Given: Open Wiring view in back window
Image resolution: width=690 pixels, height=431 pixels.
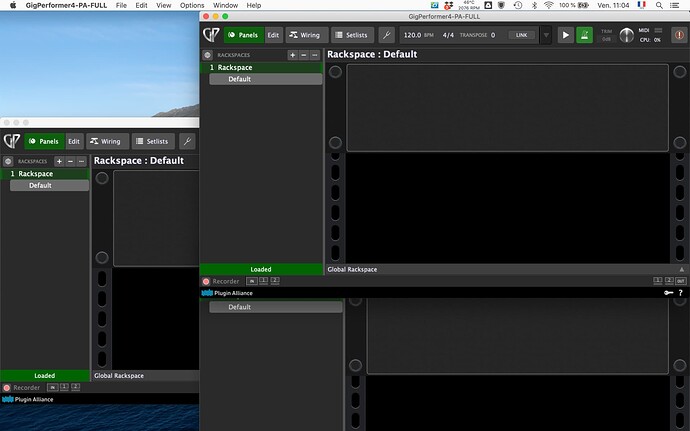Looking at the screenshot, I should pos(107,141).
